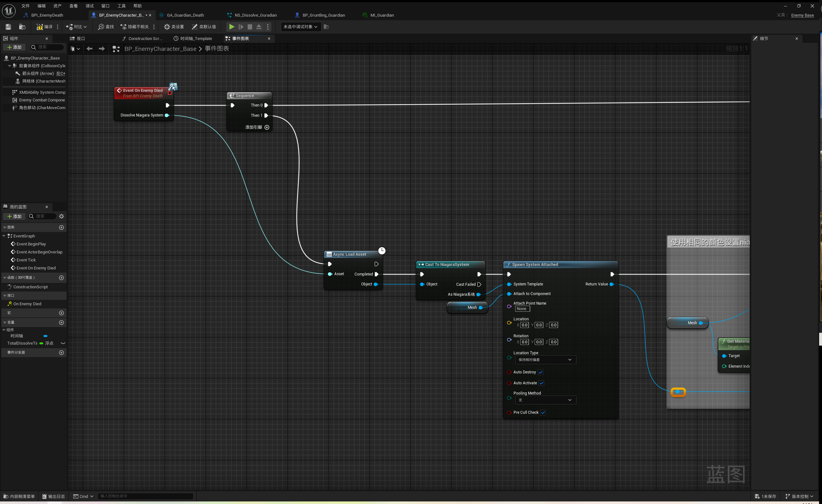The height and width of the screenshot is (504, 822).
Task: Click the add pin plus on Sequence node
Action: tap(267, 127)
